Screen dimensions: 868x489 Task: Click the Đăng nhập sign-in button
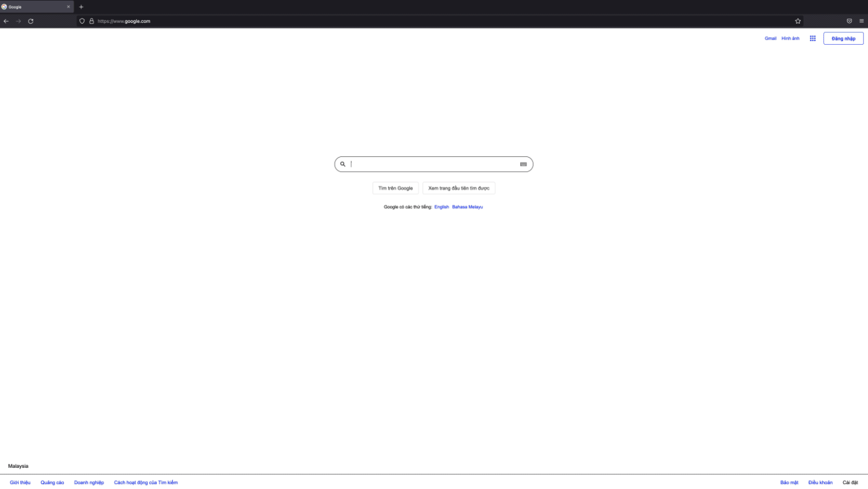[843, 38]
